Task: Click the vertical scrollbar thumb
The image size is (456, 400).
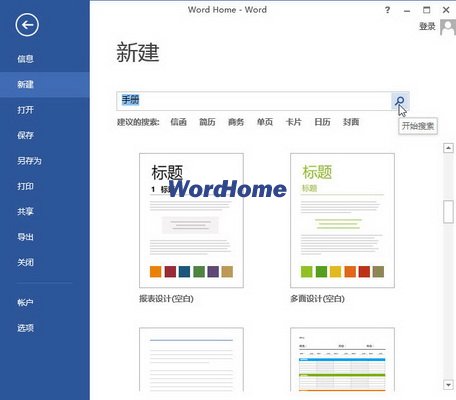Action: 448,211
